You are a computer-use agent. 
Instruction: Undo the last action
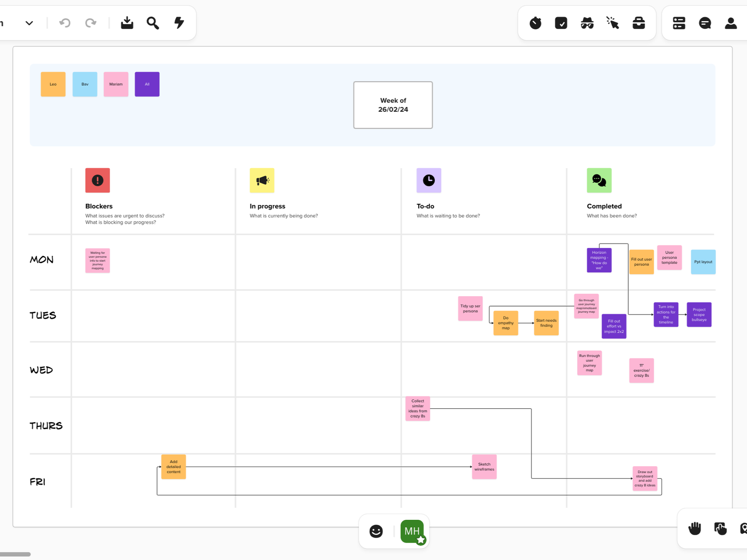click(65, 23)
